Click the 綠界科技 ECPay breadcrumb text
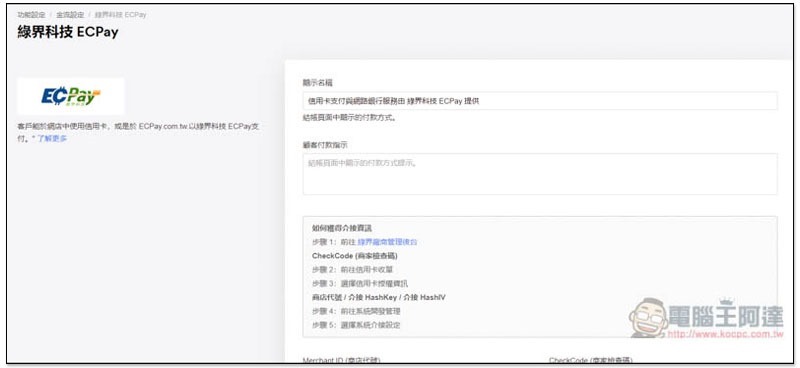 (120, 15)
